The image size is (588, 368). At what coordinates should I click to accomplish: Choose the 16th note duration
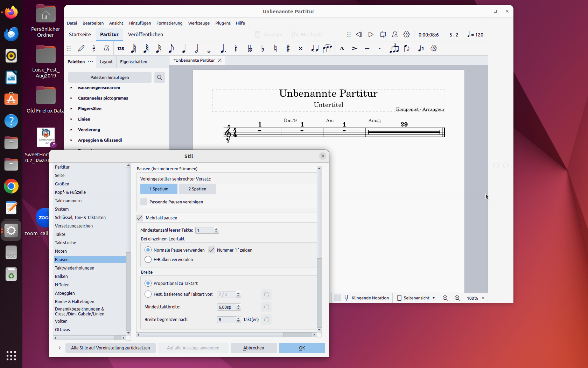point(159,48)
